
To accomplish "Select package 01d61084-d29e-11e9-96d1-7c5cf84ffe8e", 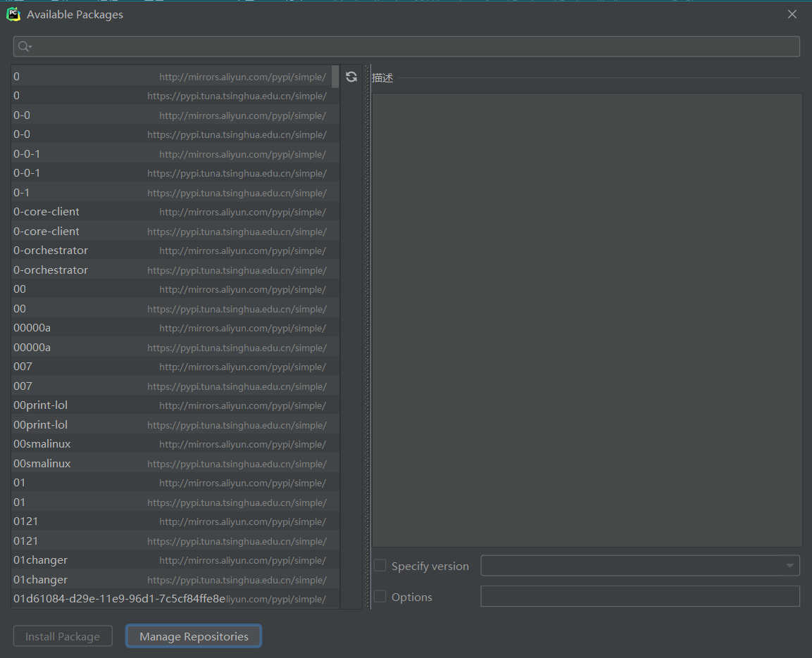I will pyautogui.click(x=175, y=599).
